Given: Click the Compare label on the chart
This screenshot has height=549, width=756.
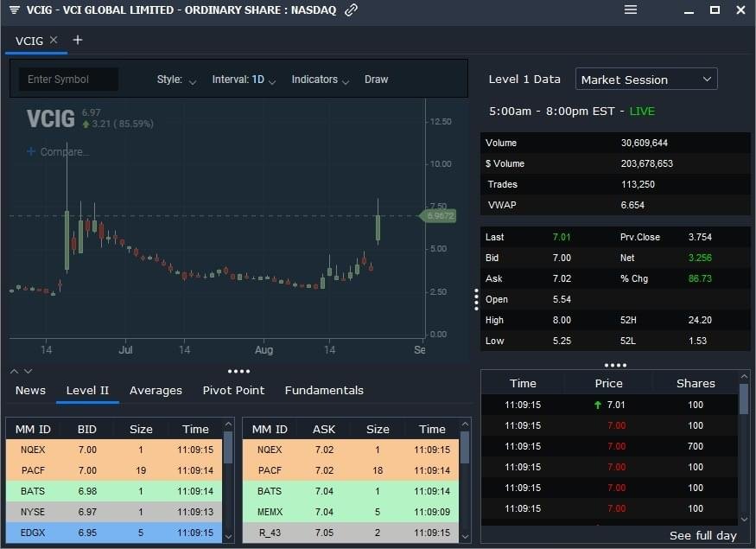Looking at the screenshot, I should point(65,152).
